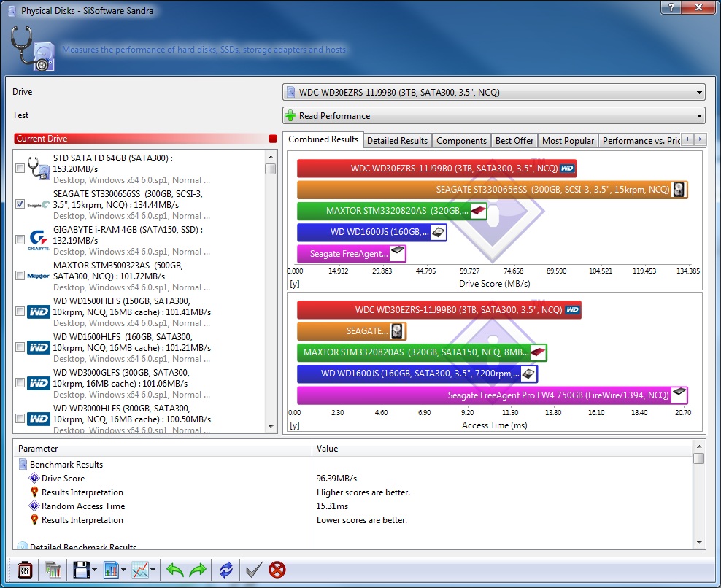The width and height of the screenshot is (721, 588).
Task: Open the Performance vs. Price tab
Action: pyautogui.click(x=640, y=141)
